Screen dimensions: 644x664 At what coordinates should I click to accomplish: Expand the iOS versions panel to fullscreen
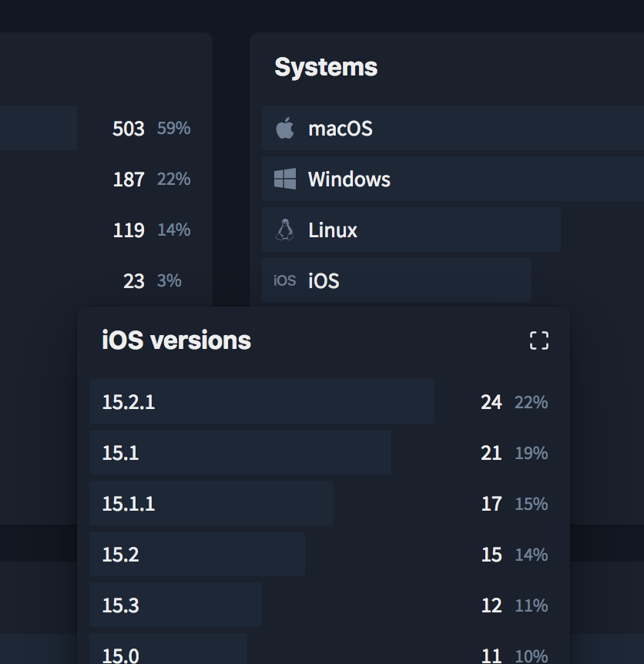tap(539, 340)
